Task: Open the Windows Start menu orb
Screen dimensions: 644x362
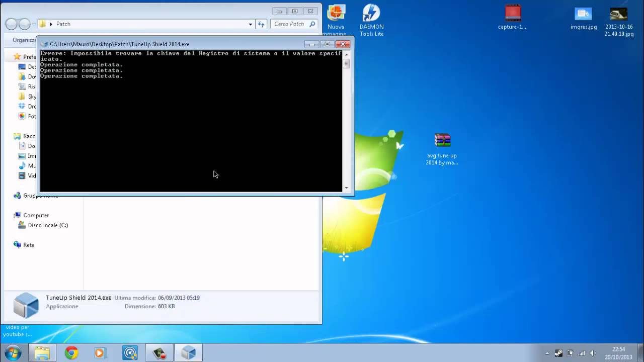Action: [12, 352]
